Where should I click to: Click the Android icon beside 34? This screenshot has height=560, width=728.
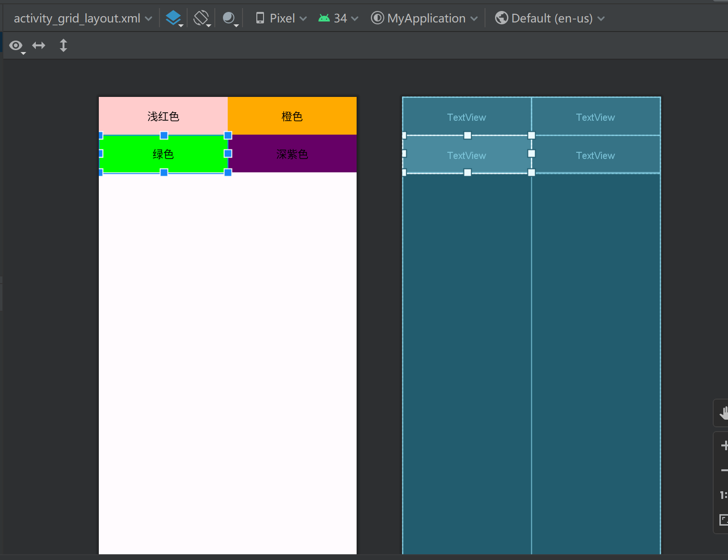[x=324, y=18]
